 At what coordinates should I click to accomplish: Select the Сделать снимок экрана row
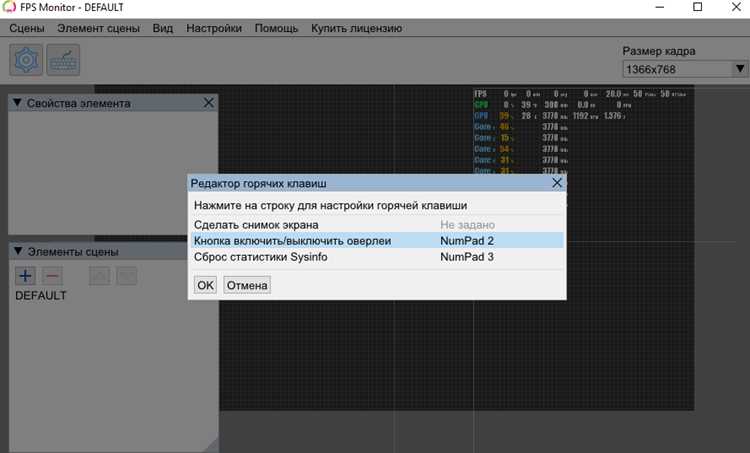coord(377,224)
